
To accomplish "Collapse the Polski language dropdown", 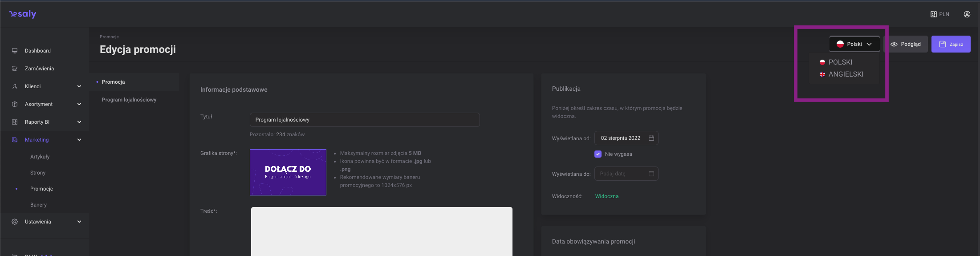I will click(854, 44).
